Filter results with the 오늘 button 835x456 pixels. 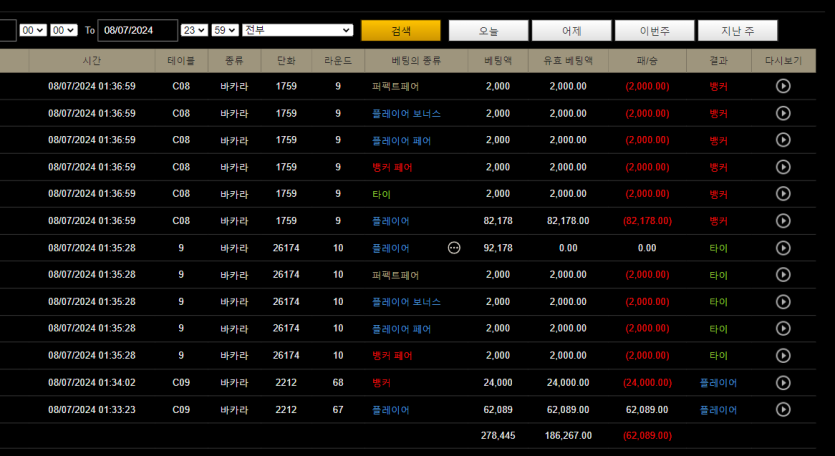(x=488, y=30)
